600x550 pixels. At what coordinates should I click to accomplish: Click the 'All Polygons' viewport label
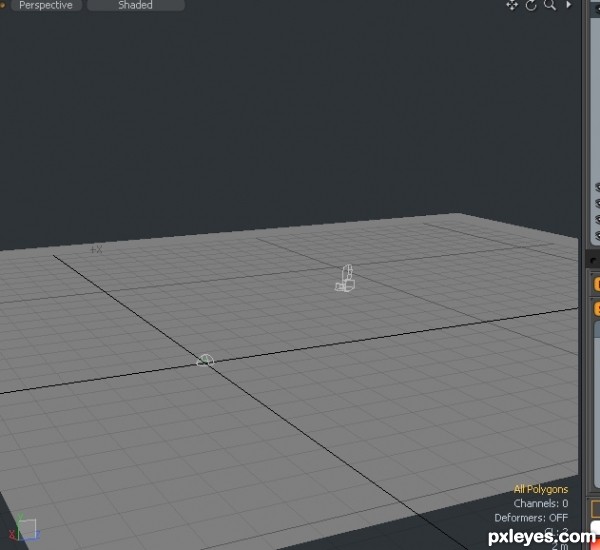click(541, 489)
